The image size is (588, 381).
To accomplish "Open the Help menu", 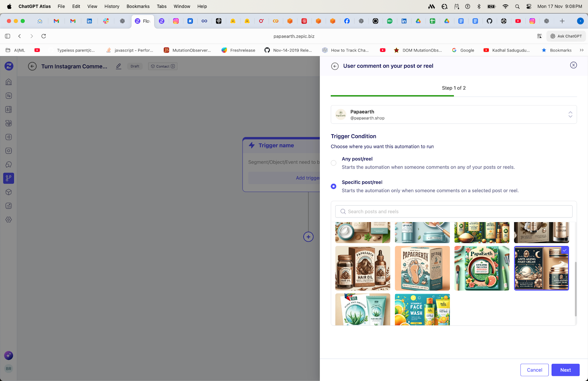I will pyautogui.click(x=202, y=6).
